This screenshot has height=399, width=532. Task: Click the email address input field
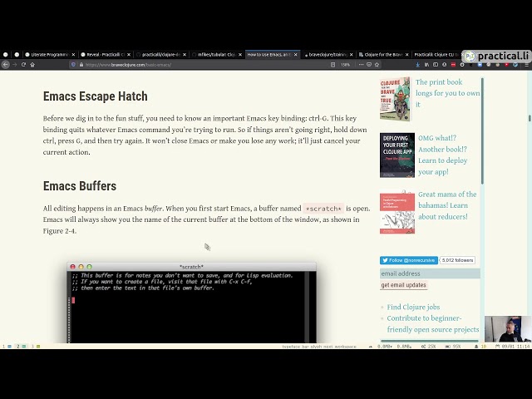[430, 273]
